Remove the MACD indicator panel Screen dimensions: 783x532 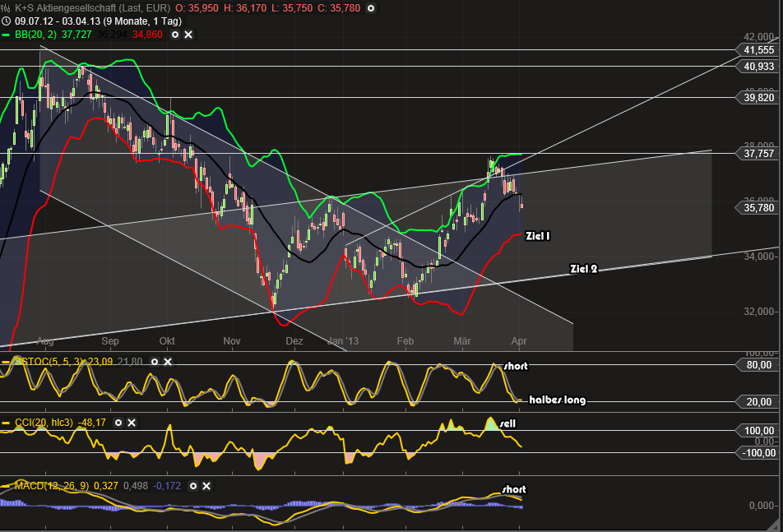point(206,486)
